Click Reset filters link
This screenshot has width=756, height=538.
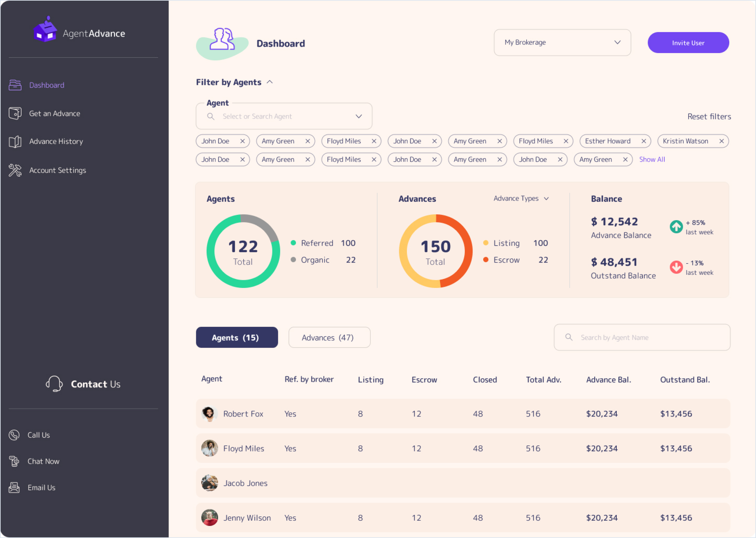[709, 117]
